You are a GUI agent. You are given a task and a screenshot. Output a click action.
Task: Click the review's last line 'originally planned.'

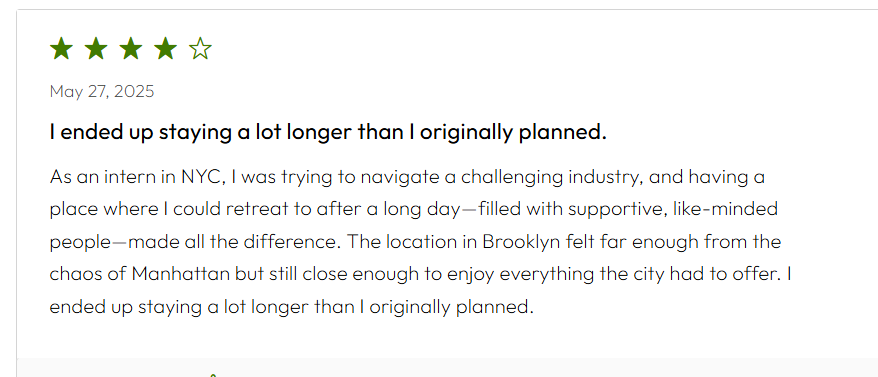pyautogui.click(x=452, y=308)
